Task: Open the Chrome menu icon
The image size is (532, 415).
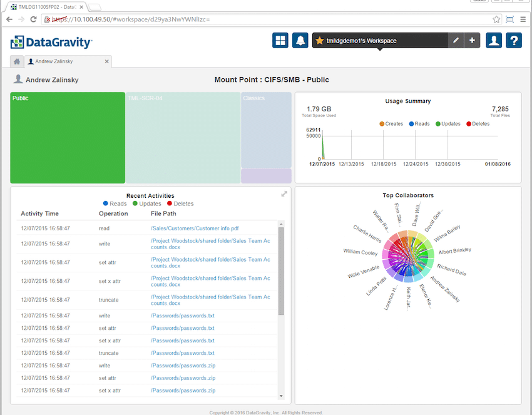Action: coord(523,19)
